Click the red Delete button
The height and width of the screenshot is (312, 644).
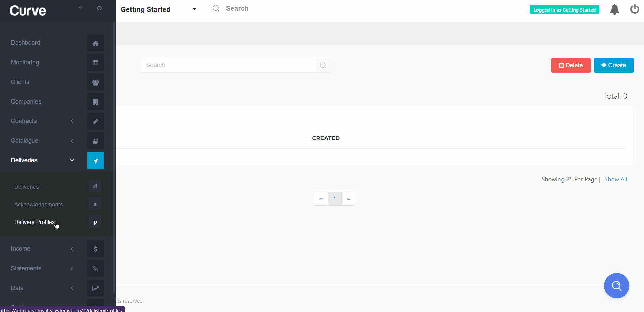571,65
